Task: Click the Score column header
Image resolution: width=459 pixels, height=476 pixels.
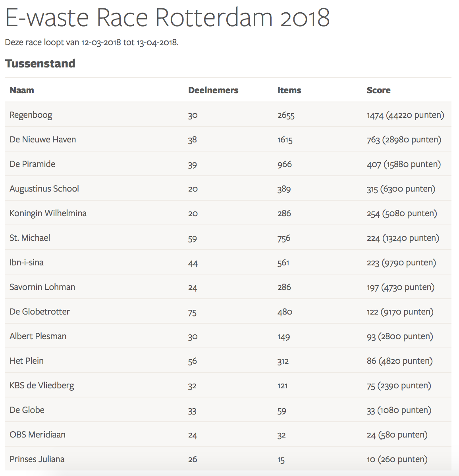Action: coord(378,90)
